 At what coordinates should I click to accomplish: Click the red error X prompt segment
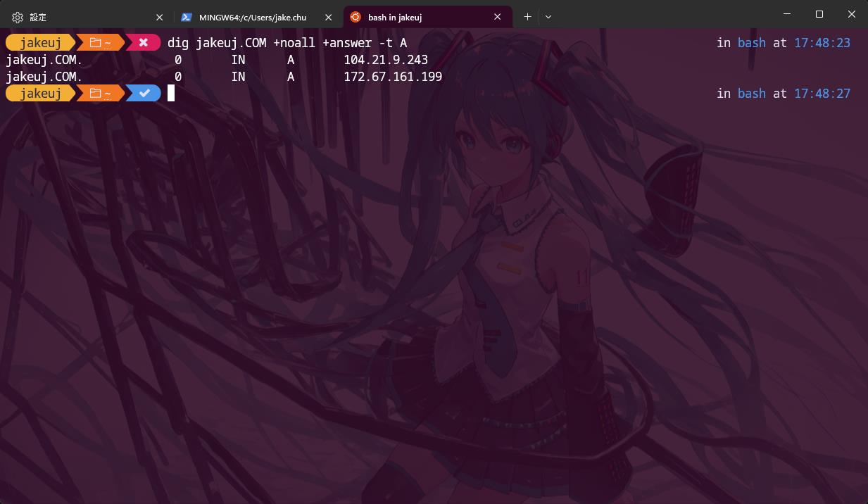[144, 43]
